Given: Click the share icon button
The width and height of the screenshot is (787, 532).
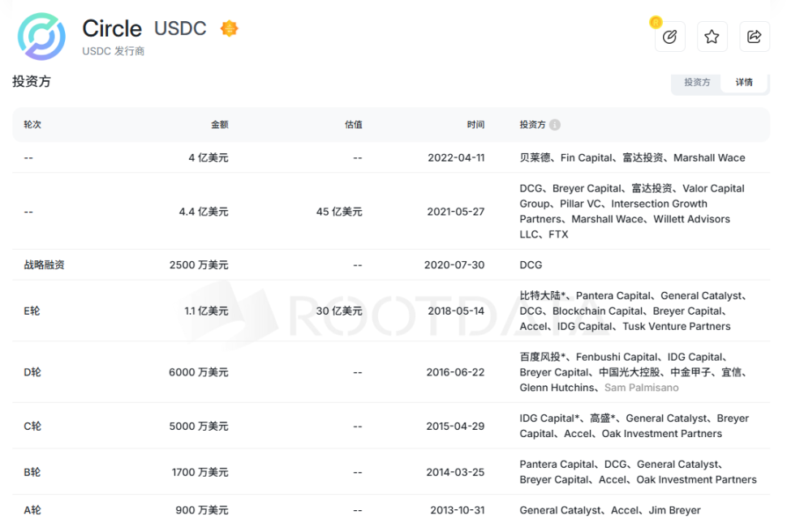Looking at the screenshot, I should point(755,36).
